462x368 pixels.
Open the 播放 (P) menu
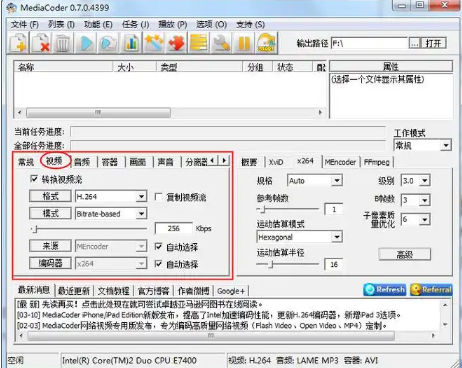pos(172,24)
